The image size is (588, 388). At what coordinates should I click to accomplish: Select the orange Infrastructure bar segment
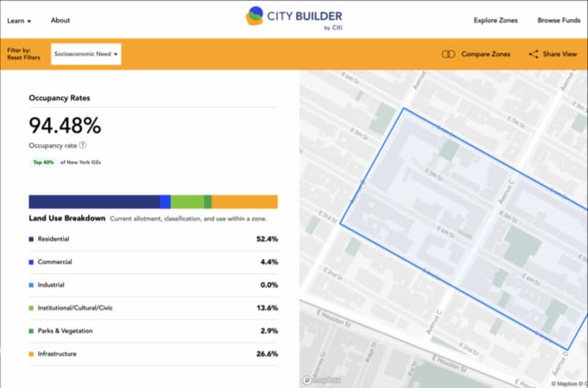(245, 201)
